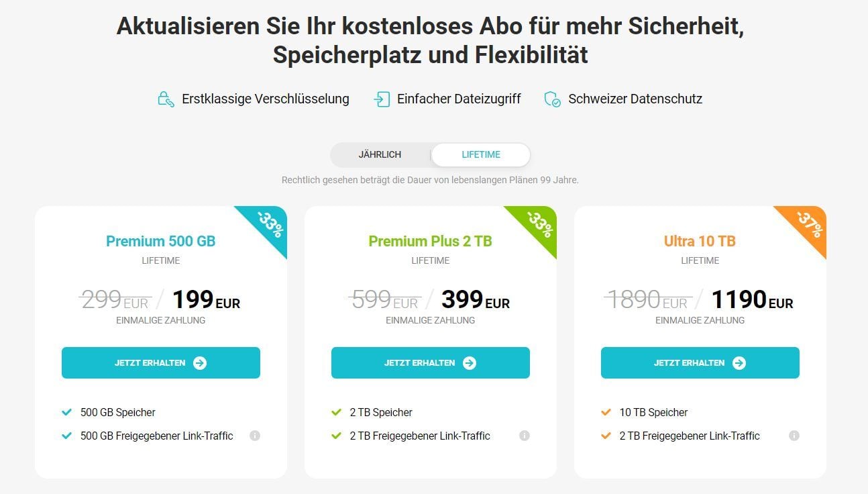Open info icon for Ultra 10 TB Link-Traffic
Image resolution: width=868 pixels, height=494 pixels.
(x=794, y=436)
